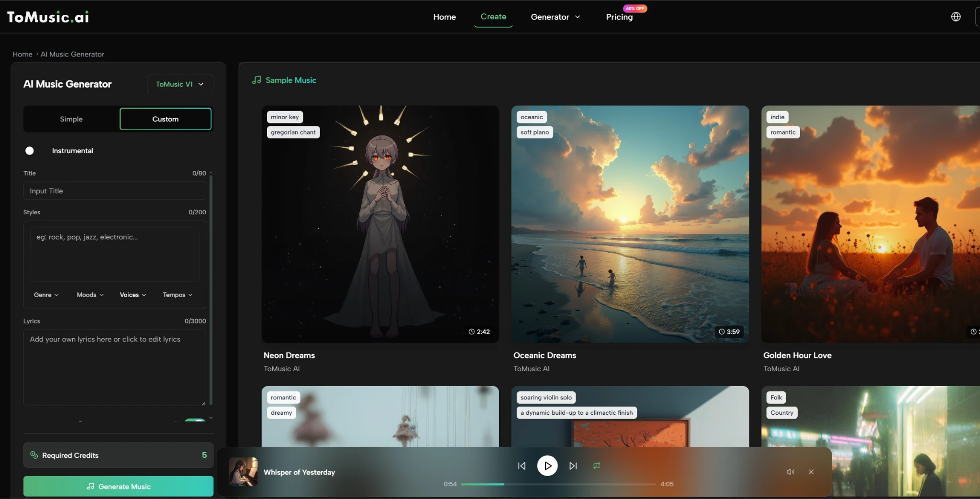Skip to the previous track
This screenshot has width=980, height=499.
pos(522,466)
